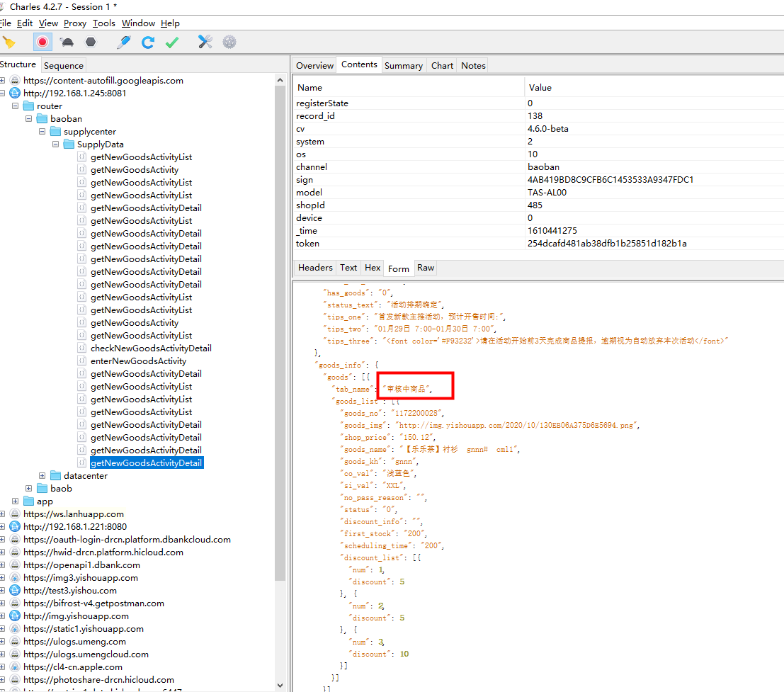The image size is (784, 692).
Task: Click the icon beside ws.lanhuapp.com host
Action: [15, 514]
